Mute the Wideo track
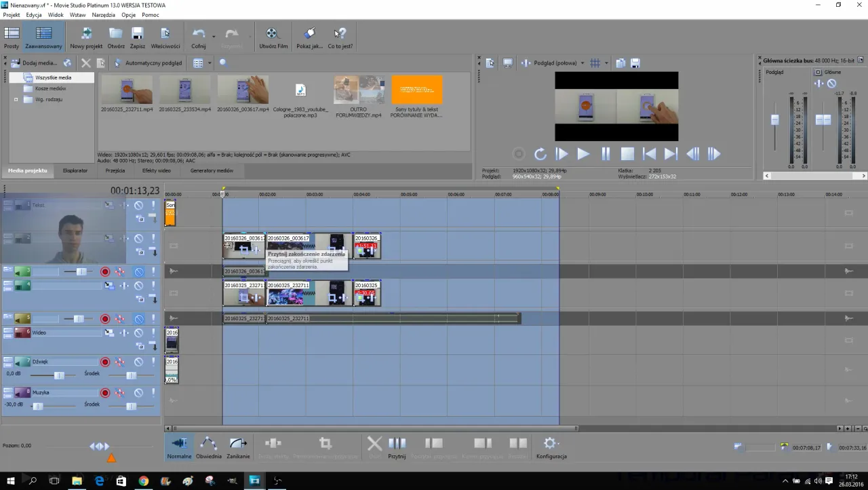The width and height of the screenshot is (868, 490). tap(138, 333)
